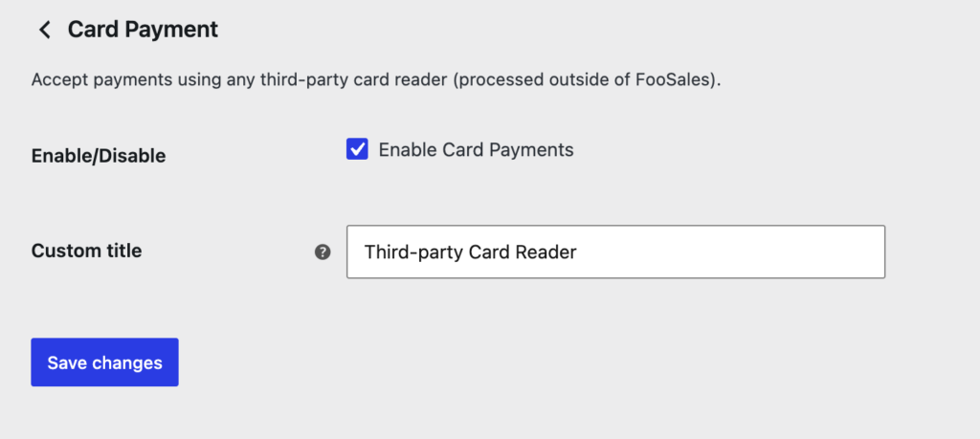The height and width of the screenshot is (439, 980).
Task: Click the Card Payment page heading
Action: pos(143,30)
